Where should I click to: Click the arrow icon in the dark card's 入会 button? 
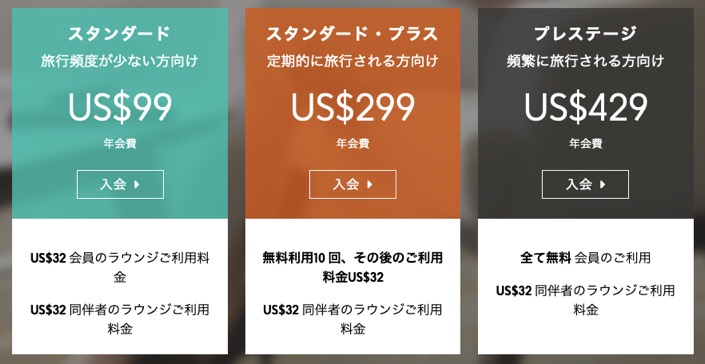click(x=602, y=184)
